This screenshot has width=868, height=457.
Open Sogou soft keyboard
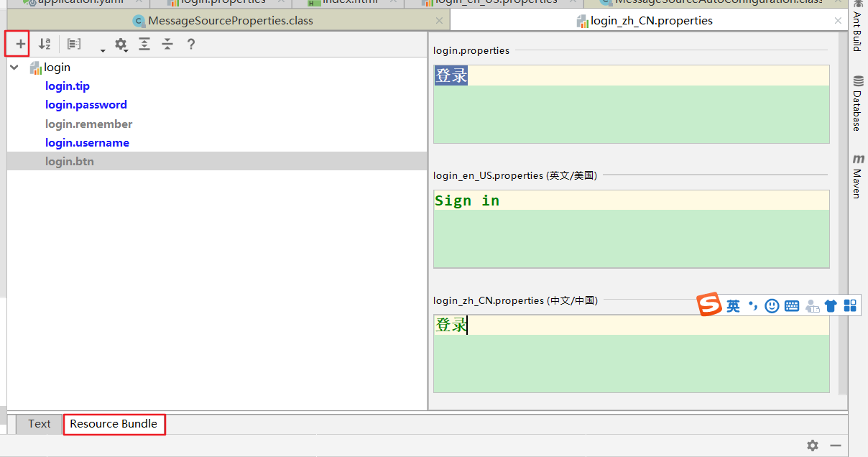coord(792,306)
